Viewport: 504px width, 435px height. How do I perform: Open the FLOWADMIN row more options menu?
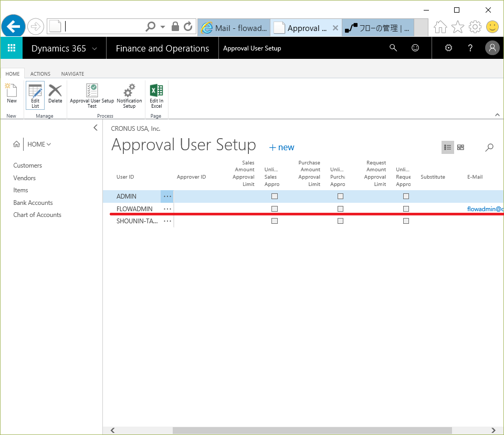coord(167,209)
